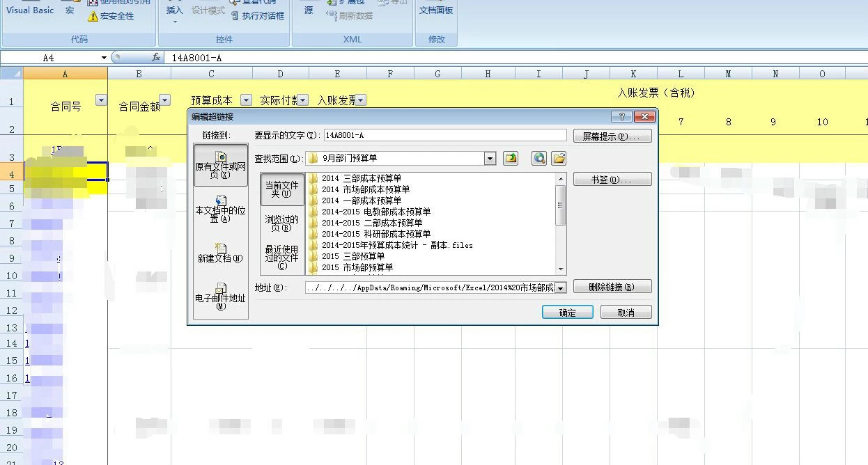Click the 执行对话框 run dialog icon
The width and height of the screenshot is (868, 465).
(x=255, y=15)
